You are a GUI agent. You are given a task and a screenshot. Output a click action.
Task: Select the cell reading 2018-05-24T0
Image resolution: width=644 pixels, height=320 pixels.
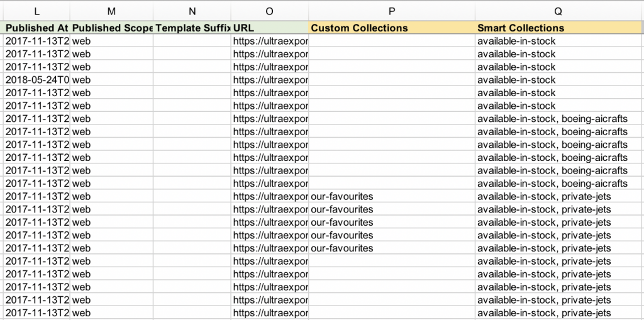(37, 80)
